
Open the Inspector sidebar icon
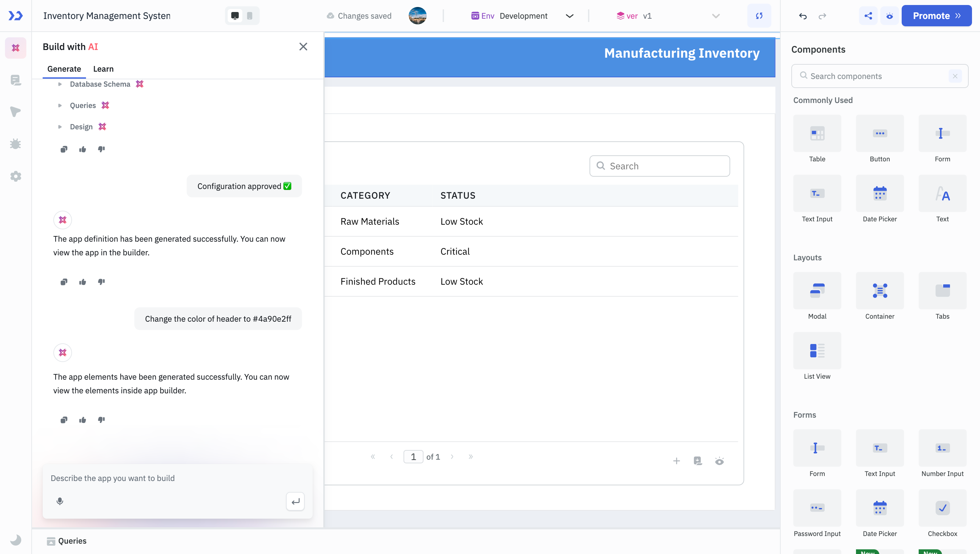pos(16,112)
